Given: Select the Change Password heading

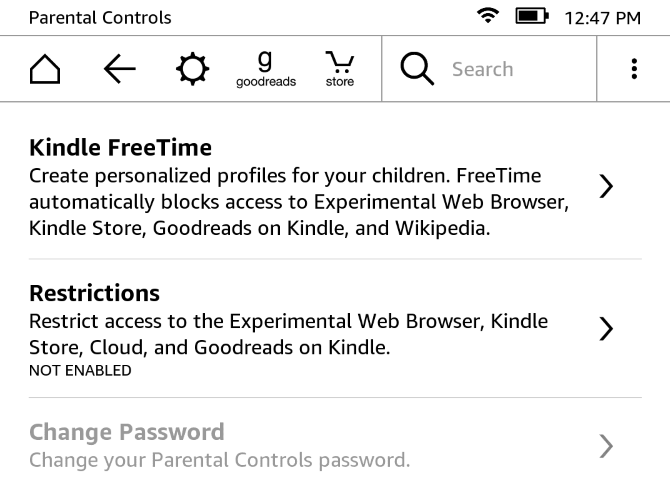Looking at the screenshot, I should tap(126, 433).
